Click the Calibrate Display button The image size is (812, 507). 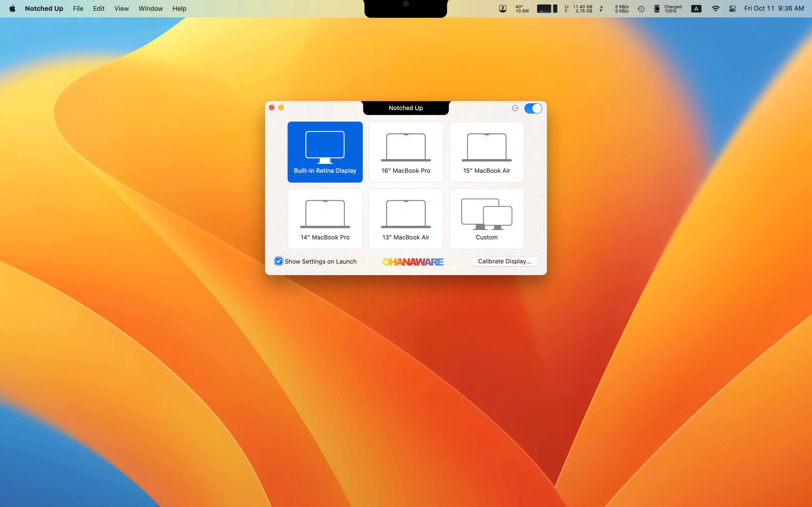tap(504, 261)
